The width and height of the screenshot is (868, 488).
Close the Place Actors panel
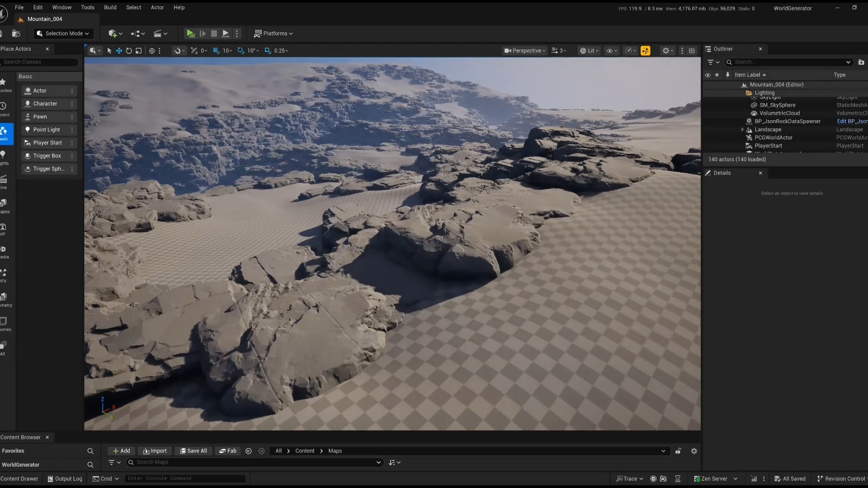[x=47, y=49]
